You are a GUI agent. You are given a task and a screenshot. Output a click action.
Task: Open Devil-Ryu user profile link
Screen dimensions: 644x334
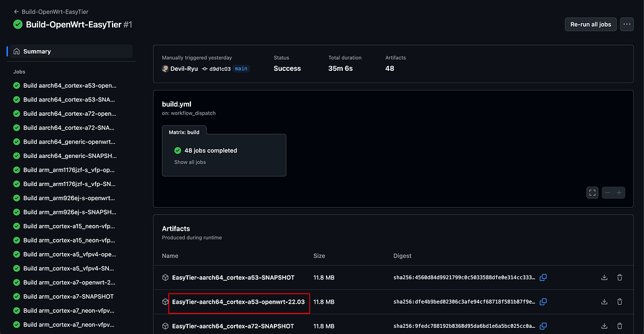(184, 68)
